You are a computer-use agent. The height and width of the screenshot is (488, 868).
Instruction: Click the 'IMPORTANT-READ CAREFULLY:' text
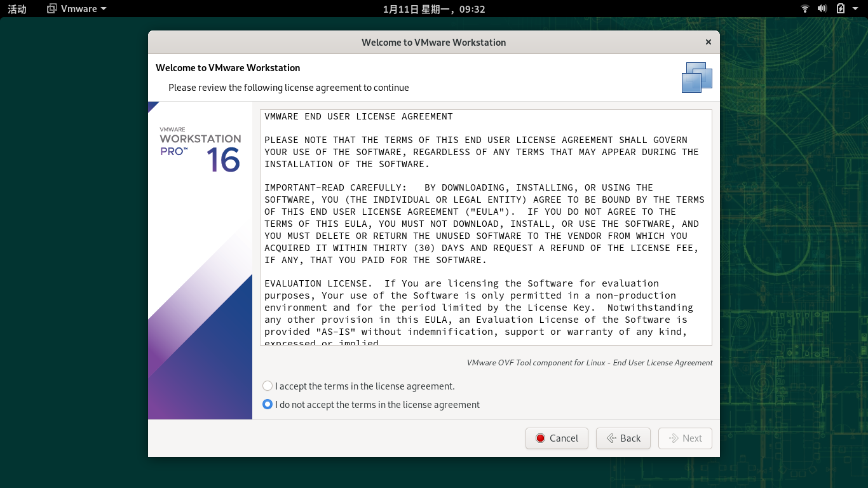pos(336,187)
